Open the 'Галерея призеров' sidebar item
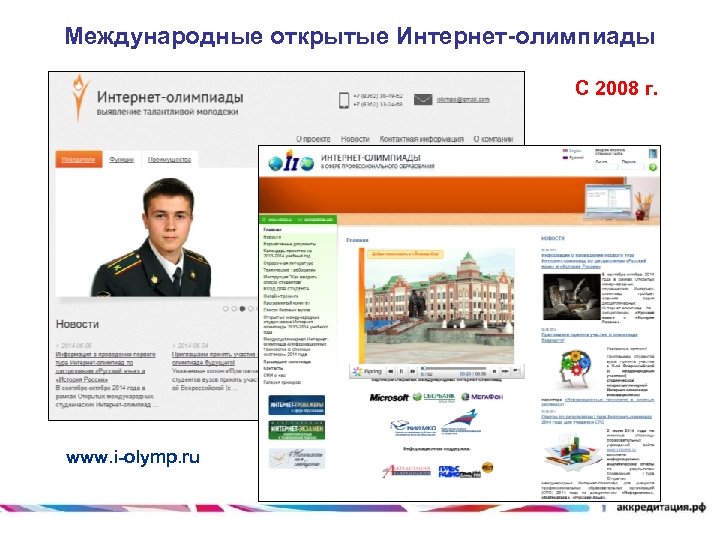 (282, 382)
